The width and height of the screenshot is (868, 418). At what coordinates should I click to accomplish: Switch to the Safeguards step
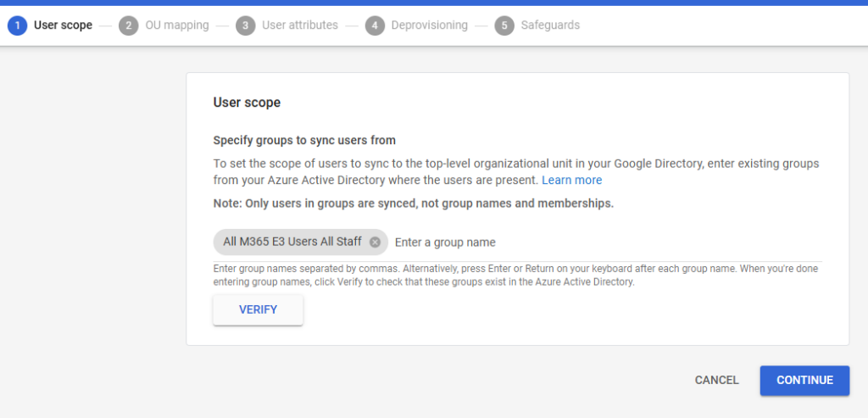[551, 25]
